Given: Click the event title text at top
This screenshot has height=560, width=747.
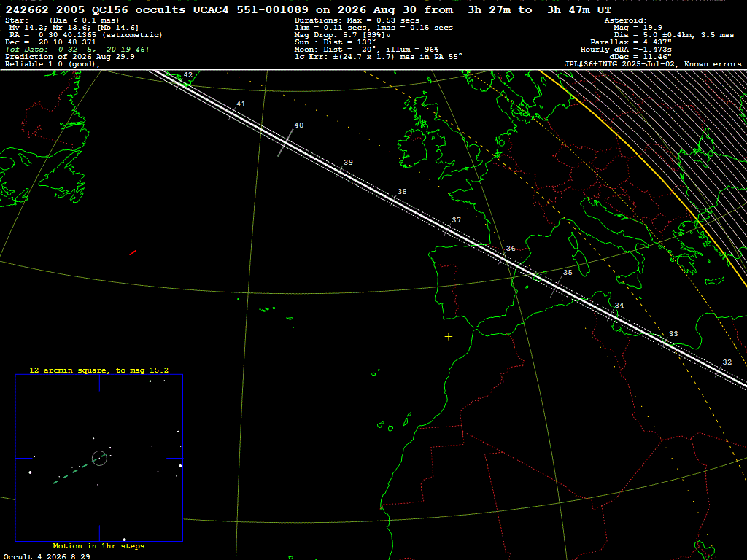Looking at the screenshot, I should 309,9.
